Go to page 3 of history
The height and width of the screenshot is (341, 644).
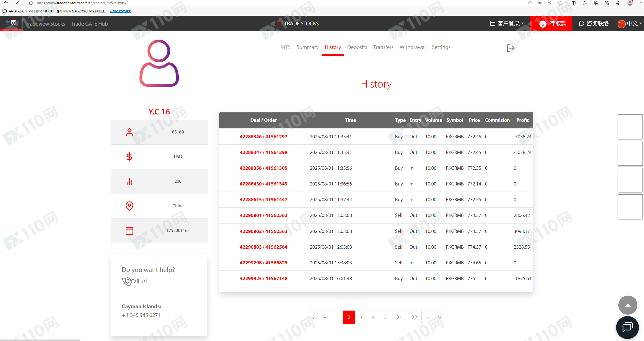[x=361, y=317]
